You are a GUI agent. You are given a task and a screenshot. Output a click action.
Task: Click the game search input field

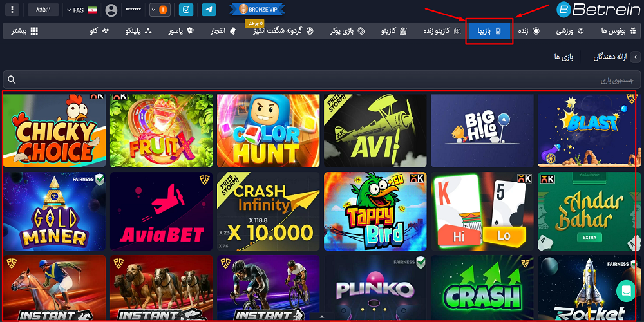pyautogui.click(x=322, y=80)
